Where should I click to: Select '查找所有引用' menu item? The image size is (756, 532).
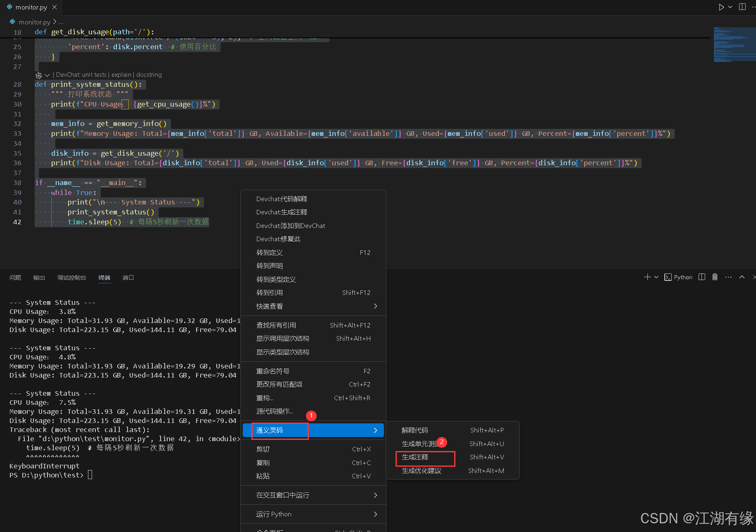click(x=313, y=325)
